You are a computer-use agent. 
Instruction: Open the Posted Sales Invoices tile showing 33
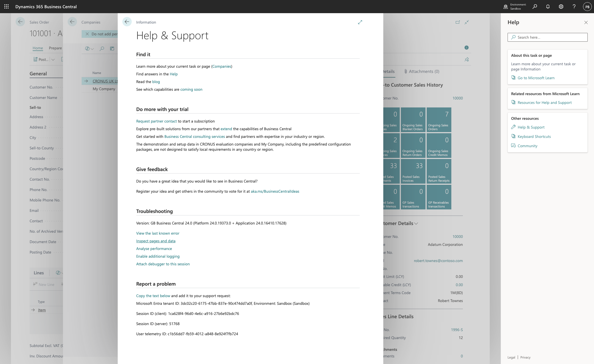(x=413, y=171)
